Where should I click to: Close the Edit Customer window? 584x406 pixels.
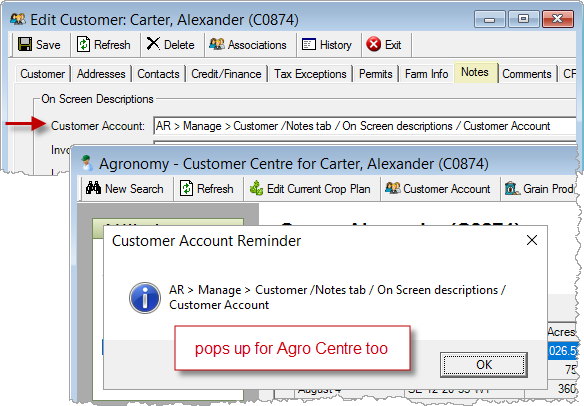(x=558, y=19)
